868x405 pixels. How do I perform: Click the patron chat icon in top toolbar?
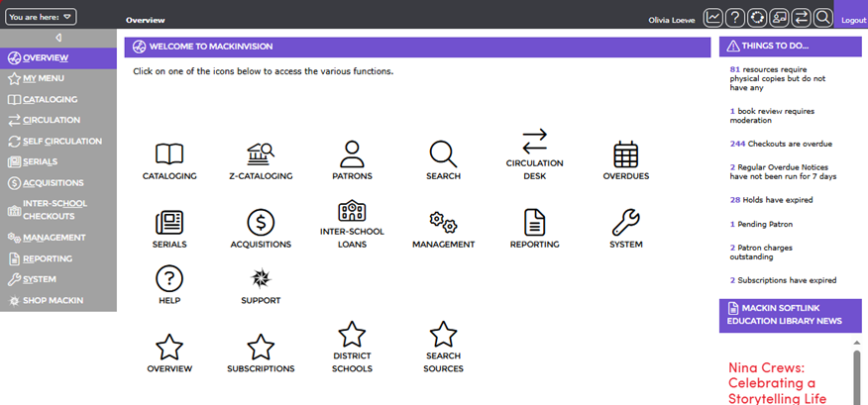pyautogui.click(x=779, y=18)
